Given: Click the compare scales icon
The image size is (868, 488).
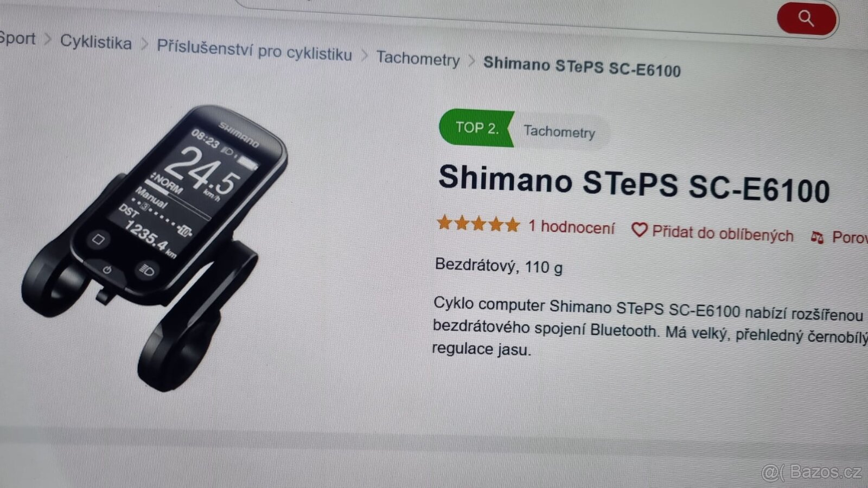Looking at the screenshot, I should pyautogui.click(x=817, y=237).
